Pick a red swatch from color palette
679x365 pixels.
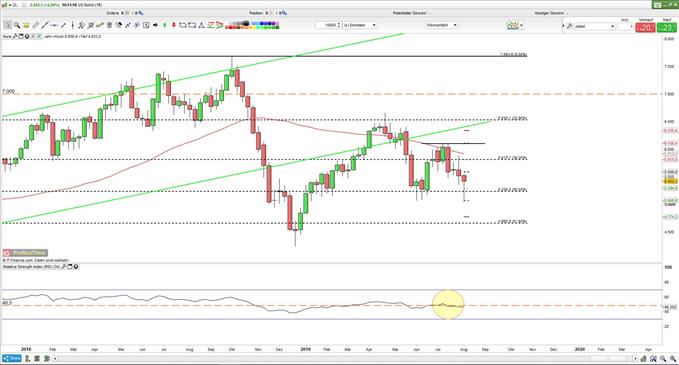click(231, 27)
